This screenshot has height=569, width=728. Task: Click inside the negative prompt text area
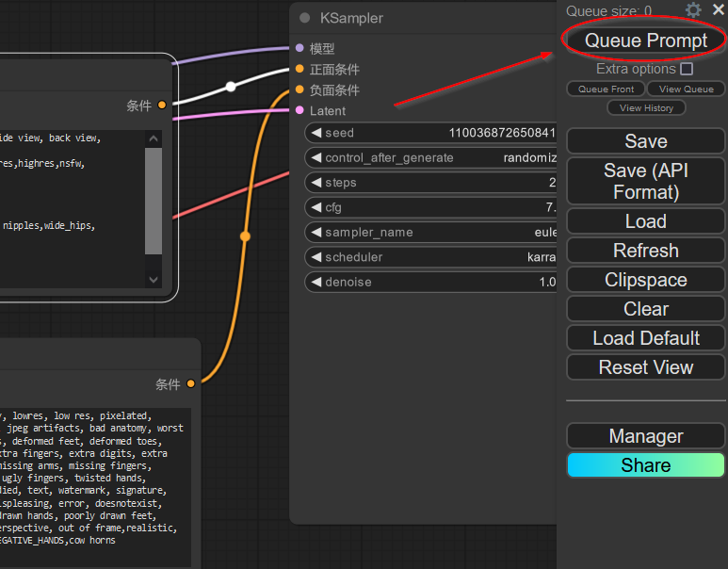tap(95, 487)
